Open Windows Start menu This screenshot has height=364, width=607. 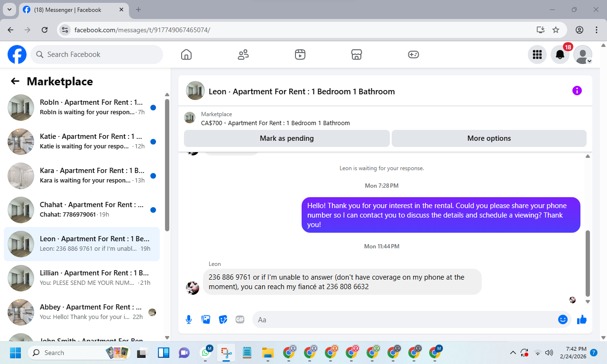pos(16,353)
